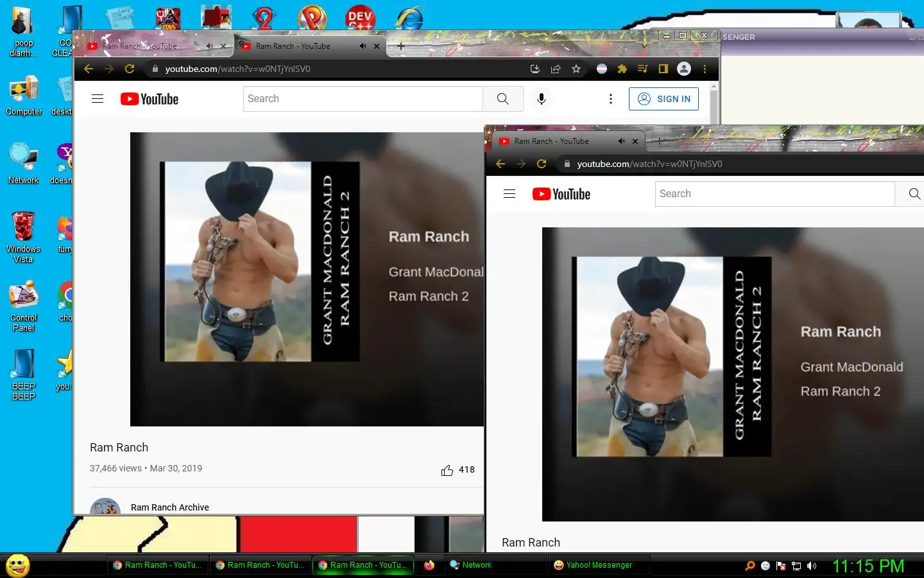Open the Internet Explorer desktop icon
The image size is (924, 578).
(409, 17)
